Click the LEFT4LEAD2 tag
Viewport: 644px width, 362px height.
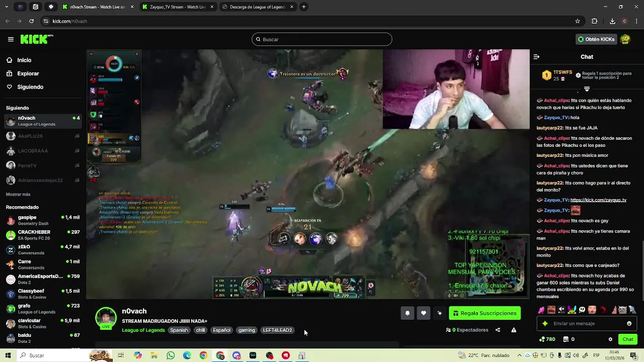(277, 330)
